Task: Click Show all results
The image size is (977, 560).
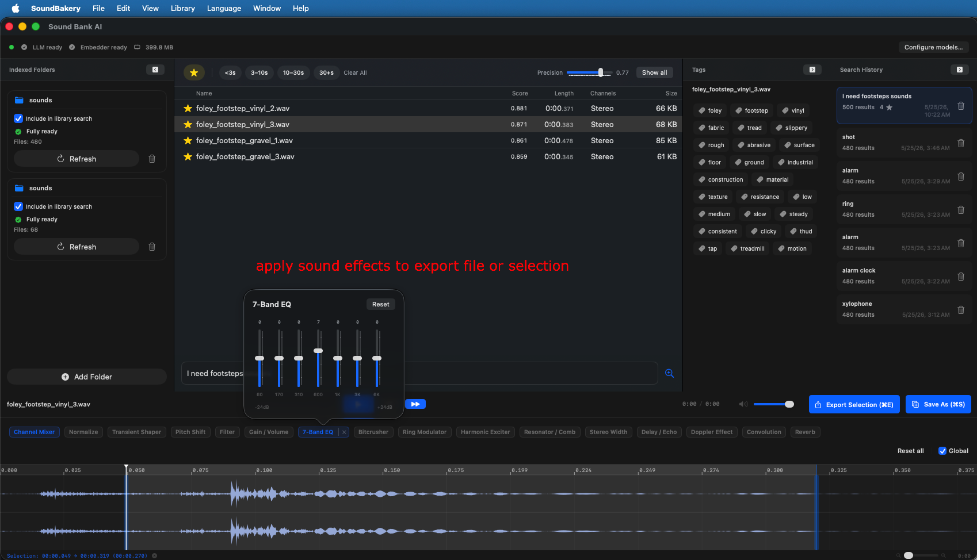Action: coord(654,72)
